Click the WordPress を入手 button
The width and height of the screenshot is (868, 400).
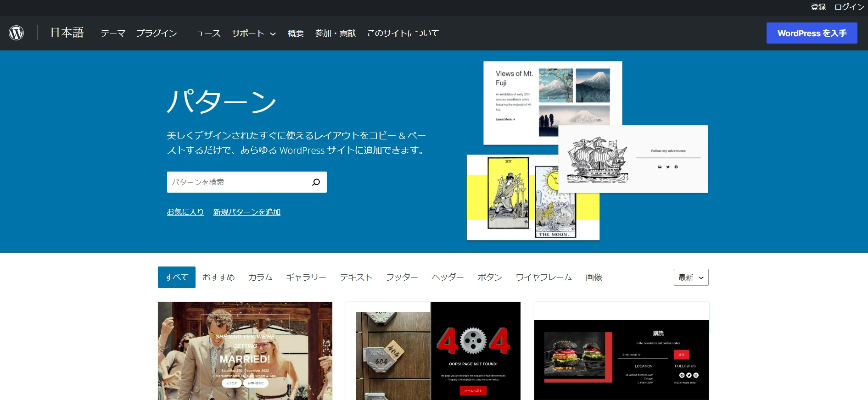pos(812,33)
